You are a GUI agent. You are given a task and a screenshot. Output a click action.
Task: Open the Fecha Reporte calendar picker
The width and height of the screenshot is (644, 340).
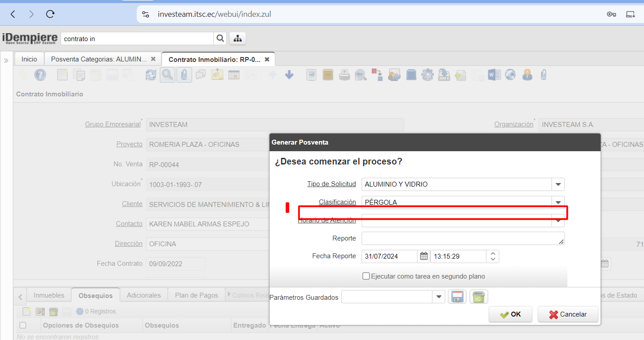[424, 256]
